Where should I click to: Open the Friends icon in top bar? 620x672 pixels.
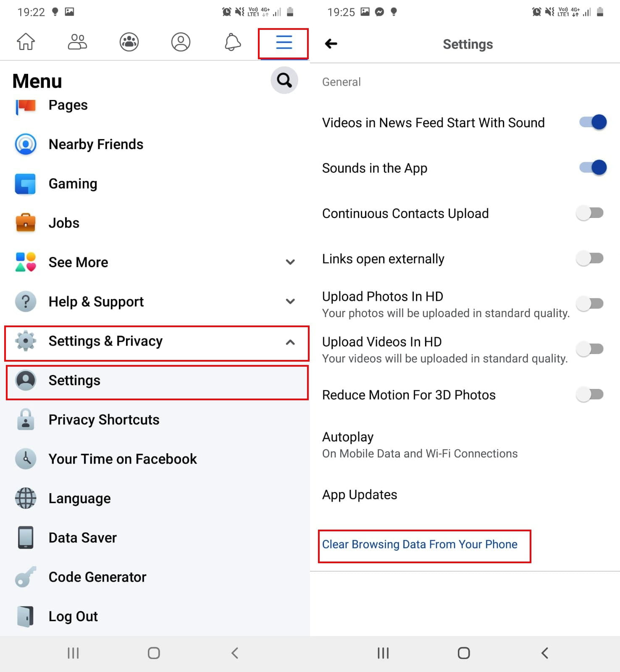tap(77, 42)
